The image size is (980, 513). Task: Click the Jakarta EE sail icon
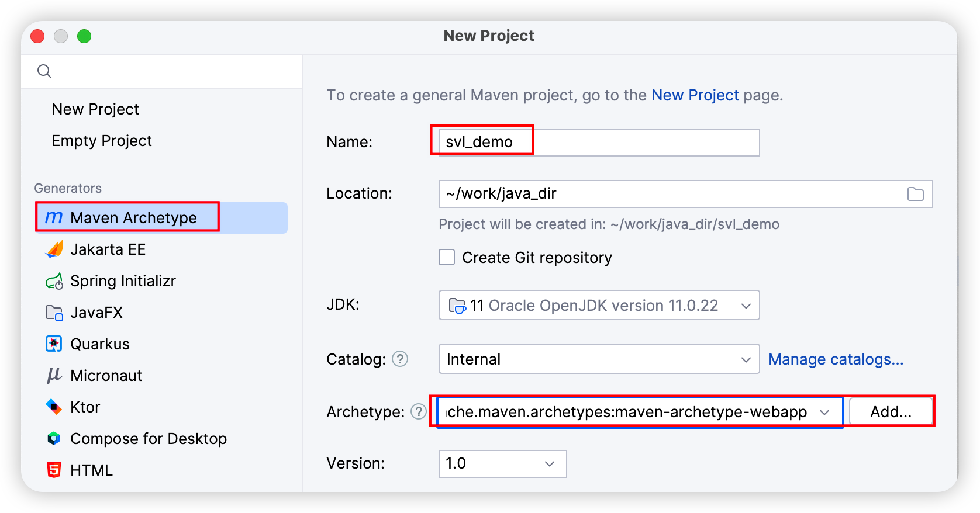coord(54,249)
